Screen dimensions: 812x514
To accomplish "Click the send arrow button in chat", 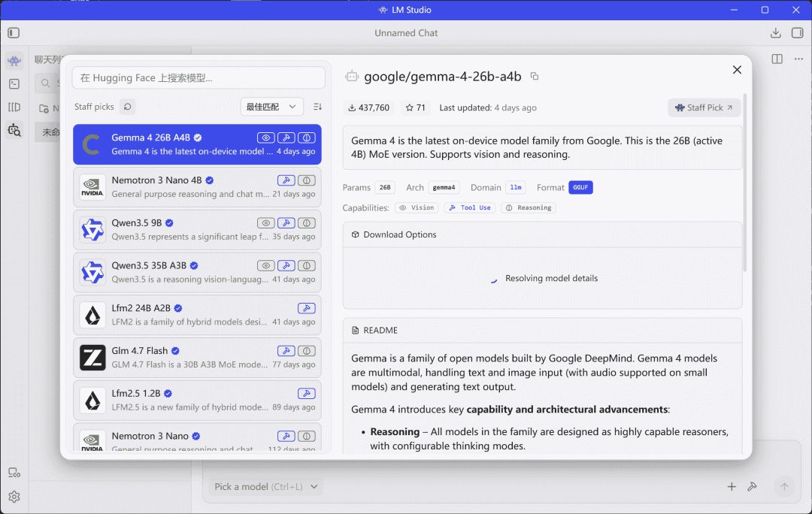I will pyautogui.click(x=784, y=486).
